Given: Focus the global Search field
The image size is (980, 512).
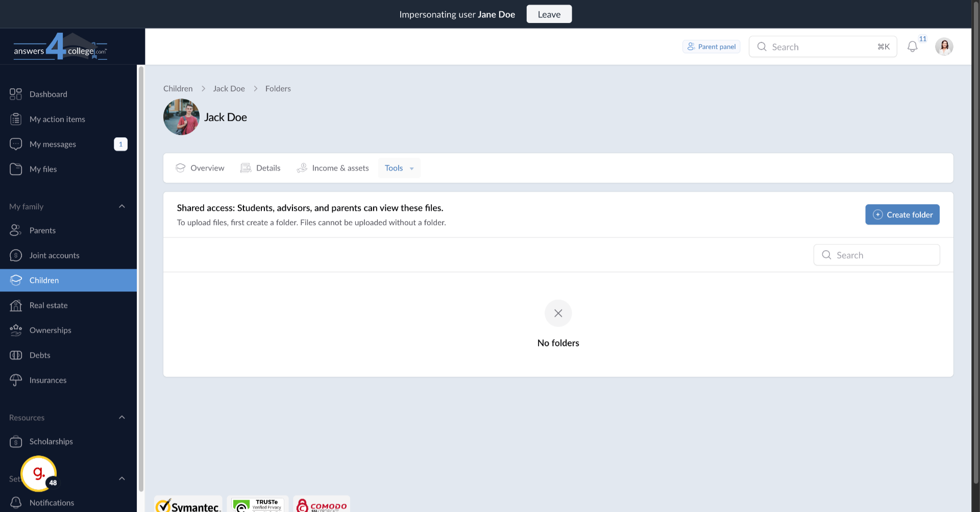Looking at the screenshot, I should pos(823,46).
